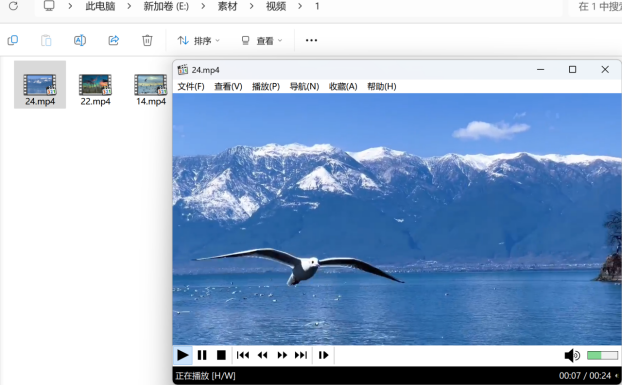Image resolution: width=622 pixels, height=386 pixels.
Task: Click the PC monitor icon in address bar
Action: (x=49, y=6)
